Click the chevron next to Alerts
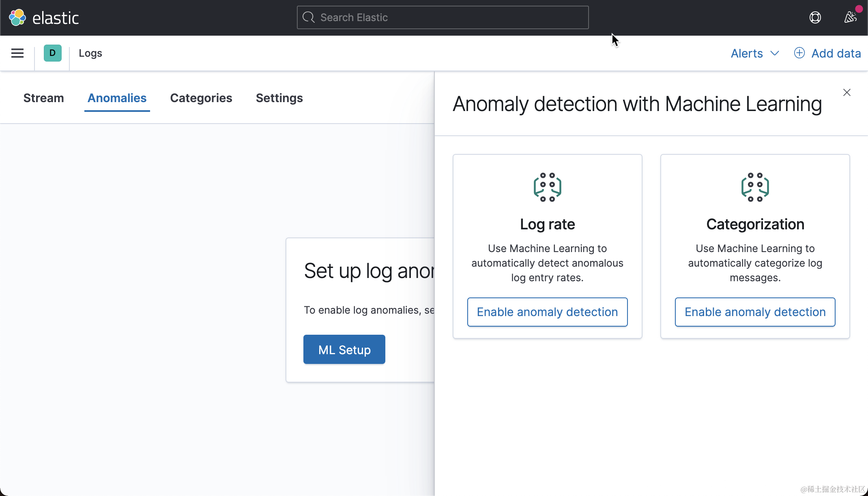868x496 pixels. click(x=774, y=53)
